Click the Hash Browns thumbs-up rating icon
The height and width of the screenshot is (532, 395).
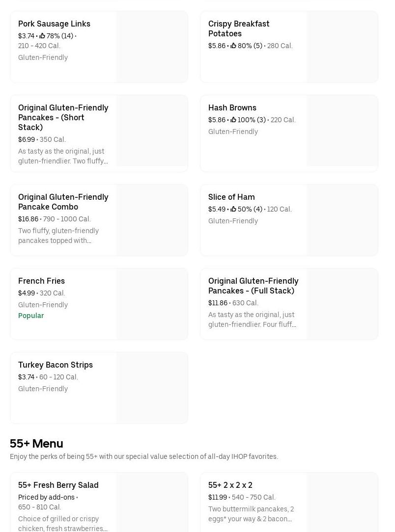233,120
